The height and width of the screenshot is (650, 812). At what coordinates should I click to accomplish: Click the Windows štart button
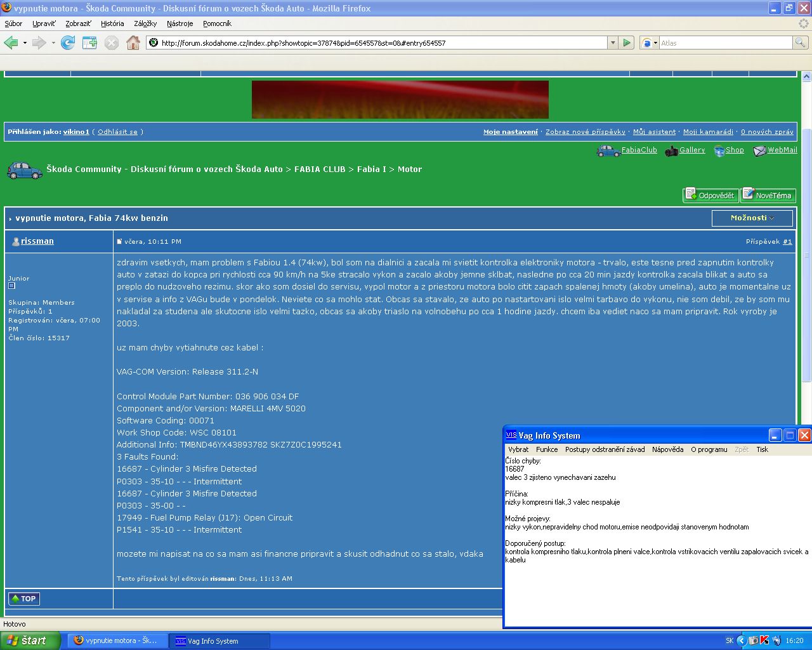30,640
